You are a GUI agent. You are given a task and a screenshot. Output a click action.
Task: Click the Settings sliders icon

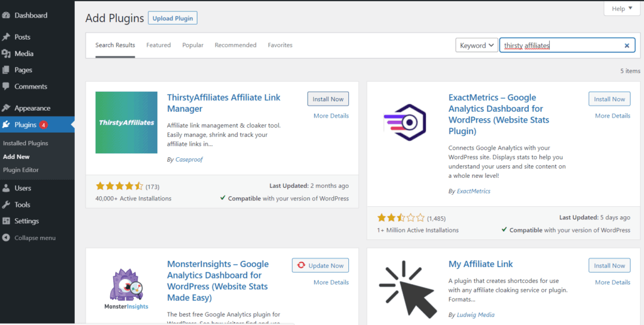[6, 221]
